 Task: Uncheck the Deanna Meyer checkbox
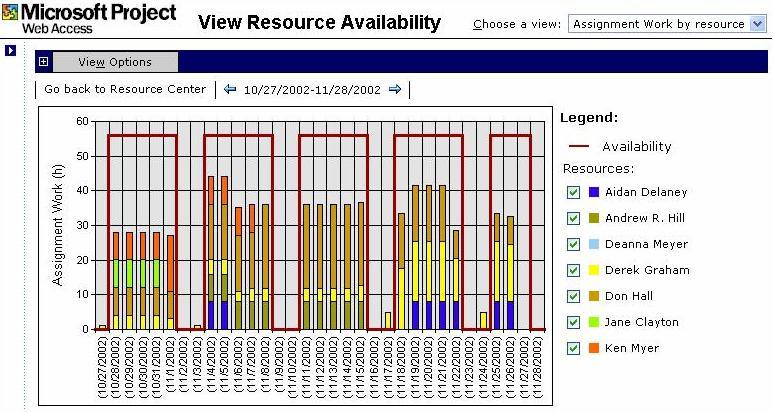click(x=573, y=244)
